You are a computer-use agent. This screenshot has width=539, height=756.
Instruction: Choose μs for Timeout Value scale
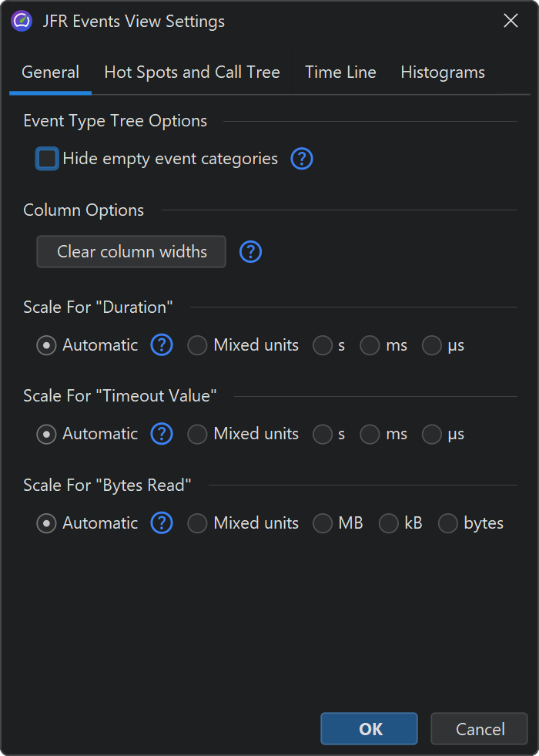point(432,434)
